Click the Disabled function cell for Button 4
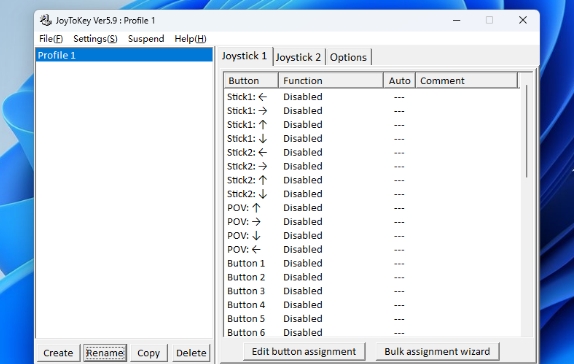Screen dimensions: 574x364 click(303, 305)
